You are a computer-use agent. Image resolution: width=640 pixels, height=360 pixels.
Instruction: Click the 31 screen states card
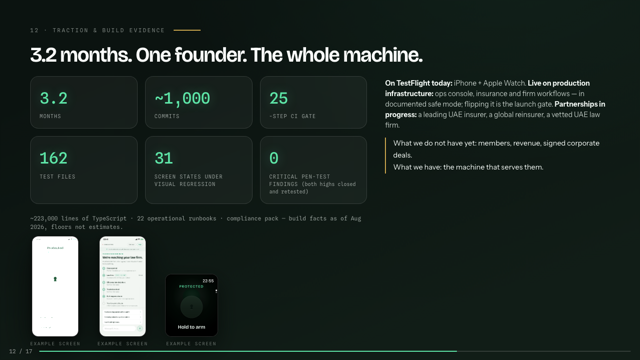[199, 170]
